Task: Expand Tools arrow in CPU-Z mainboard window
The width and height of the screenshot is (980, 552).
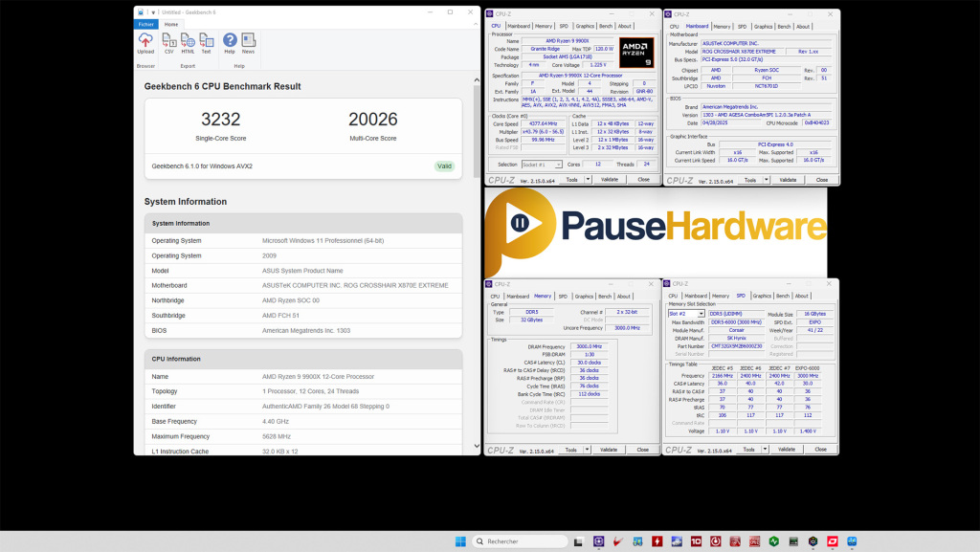Action: 767,180
